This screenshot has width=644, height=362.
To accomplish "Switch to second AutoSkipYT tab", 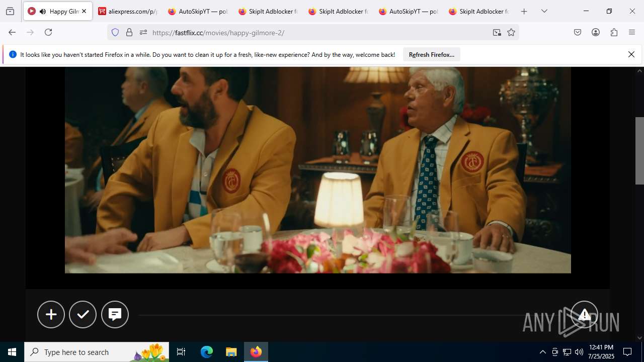I will coord(409,11).
